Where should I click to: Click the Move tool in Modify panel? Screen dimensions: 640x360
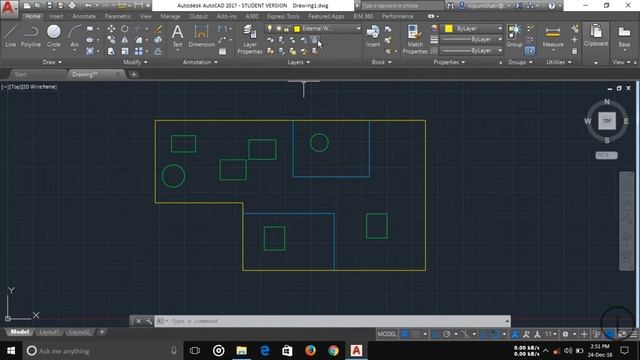[111, 29]
